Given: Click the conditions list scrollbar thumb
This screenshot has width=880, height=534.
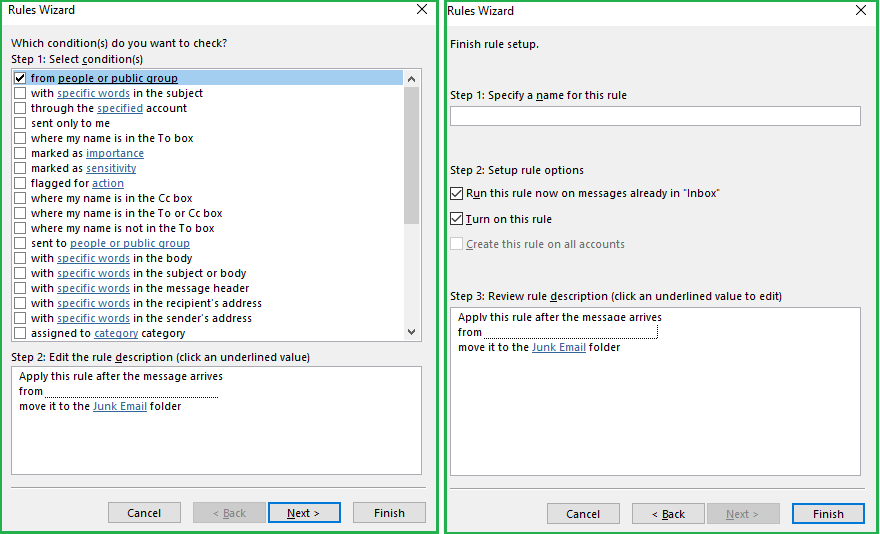Looking at the screenshot, I should (411, 156).
